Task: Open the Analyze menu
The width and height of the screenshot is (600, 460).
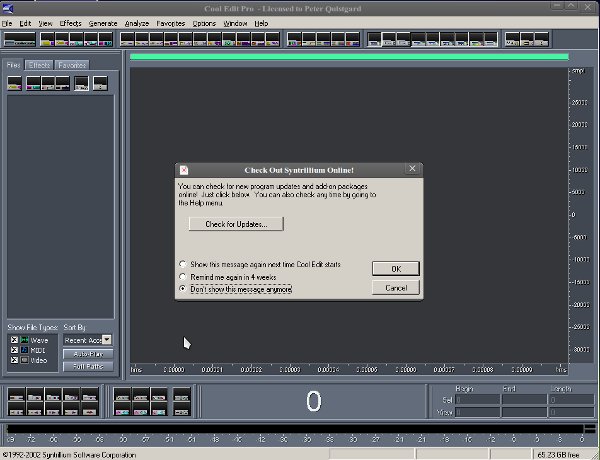Action: tap(137, 23)
